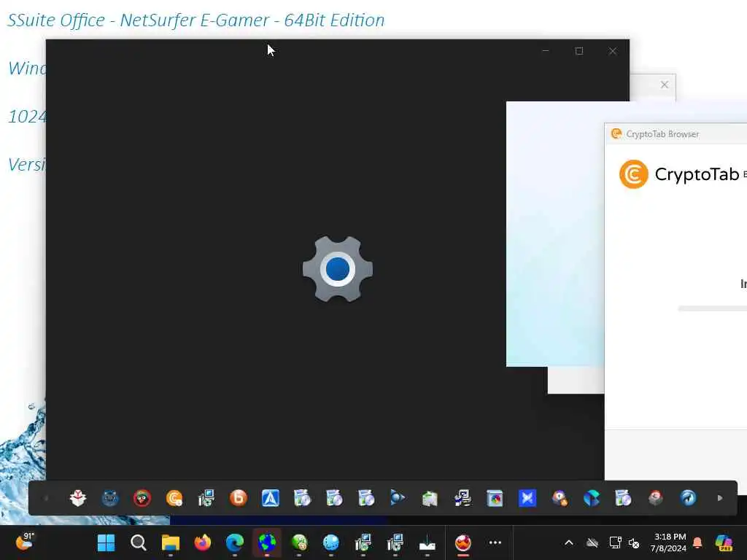Click the muted volume tray icon
Viewport: 747px width, 560px height.
tap(634, 542)
